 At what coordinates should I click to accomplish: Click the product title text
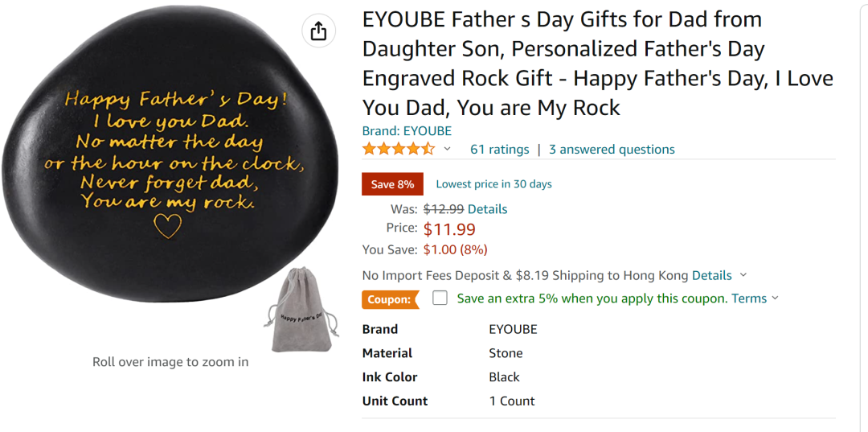(598, 64)
